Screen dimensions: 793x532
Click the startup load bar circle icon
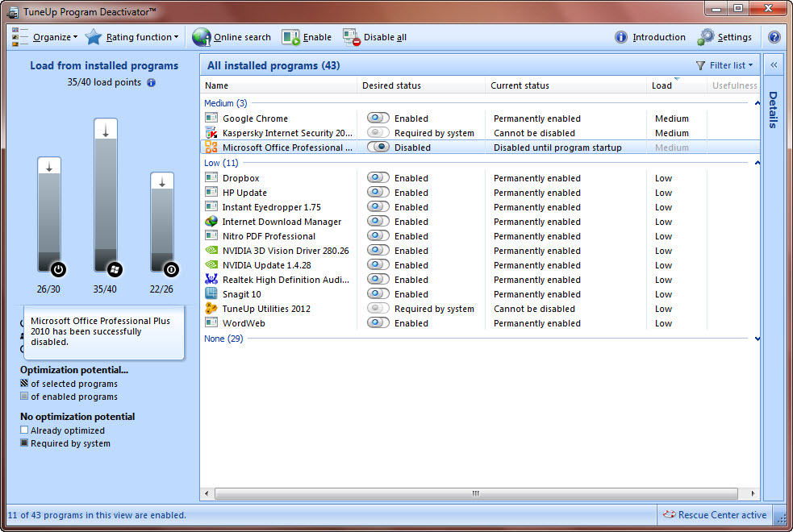click(171, 269)
